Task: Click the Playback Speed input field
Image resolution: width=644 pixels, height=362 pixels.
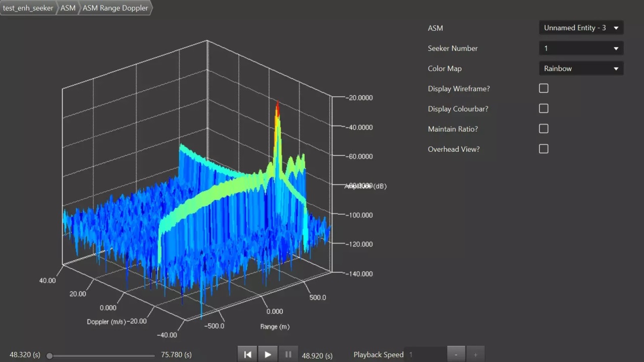Action: tap(425, 354)
